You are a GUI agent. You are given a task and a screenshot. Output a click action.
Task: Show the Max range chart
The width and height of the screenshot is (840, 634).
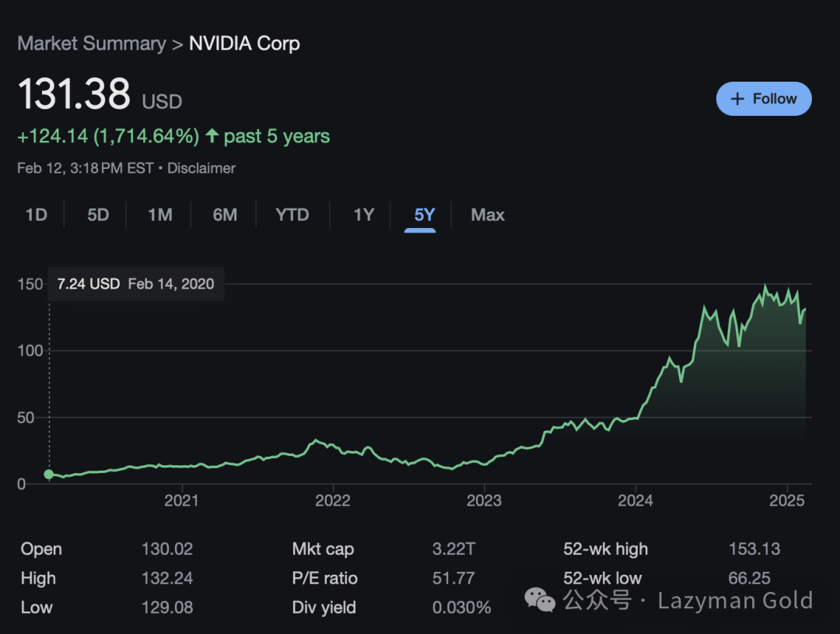[x=488, y=215]
